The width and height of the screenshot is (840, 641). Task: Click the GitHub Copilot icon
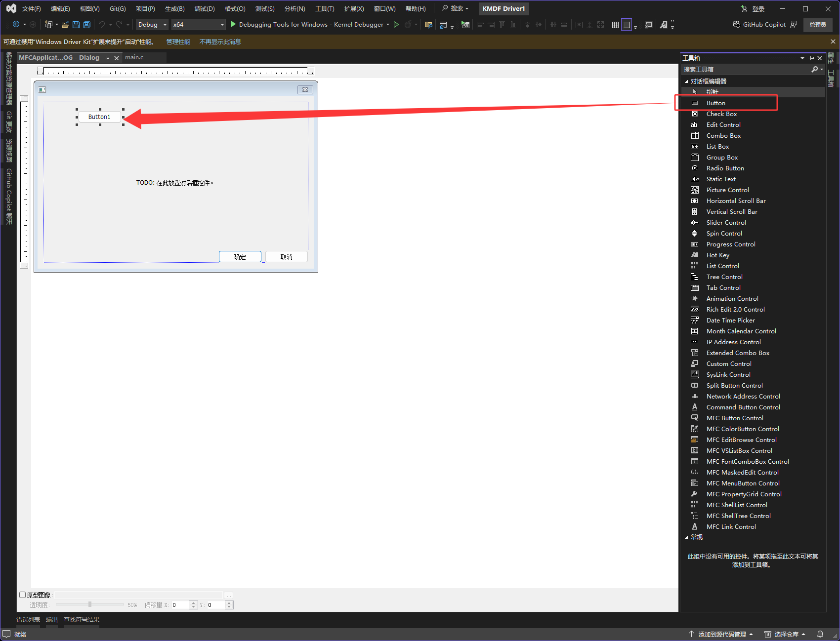[736, 24]
